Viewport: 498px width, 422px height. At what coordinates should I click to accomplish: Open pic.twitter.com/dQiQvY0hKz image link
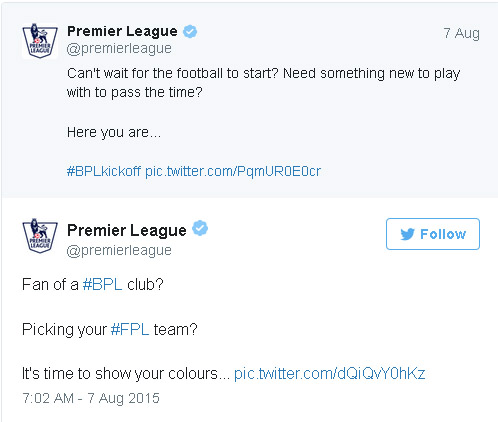tap(329, 373)
